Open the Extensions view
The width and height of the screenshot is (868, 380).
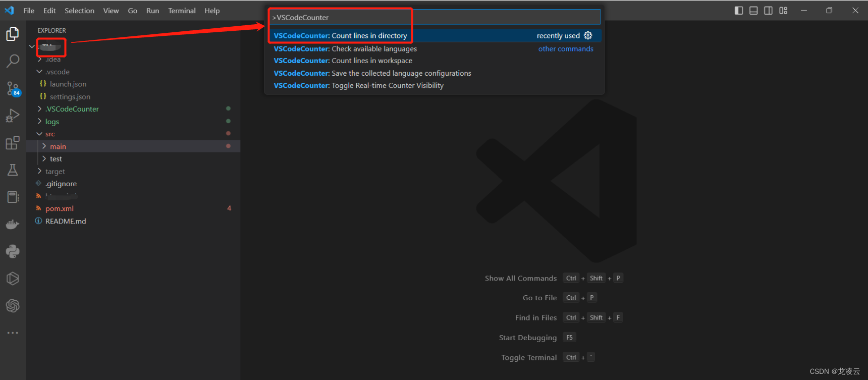tap(13, 143)
